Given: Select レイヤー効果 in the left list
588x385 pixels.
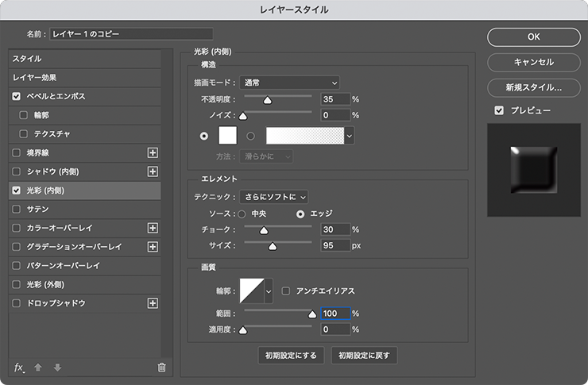Looking at the screenshot, I should click(35, 78).
